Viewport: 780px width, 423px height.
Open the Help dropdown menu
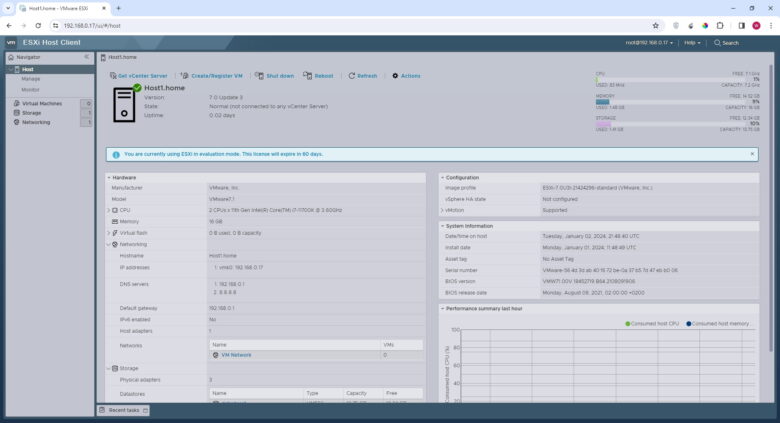pyautogui.click(x=692, y=43)
